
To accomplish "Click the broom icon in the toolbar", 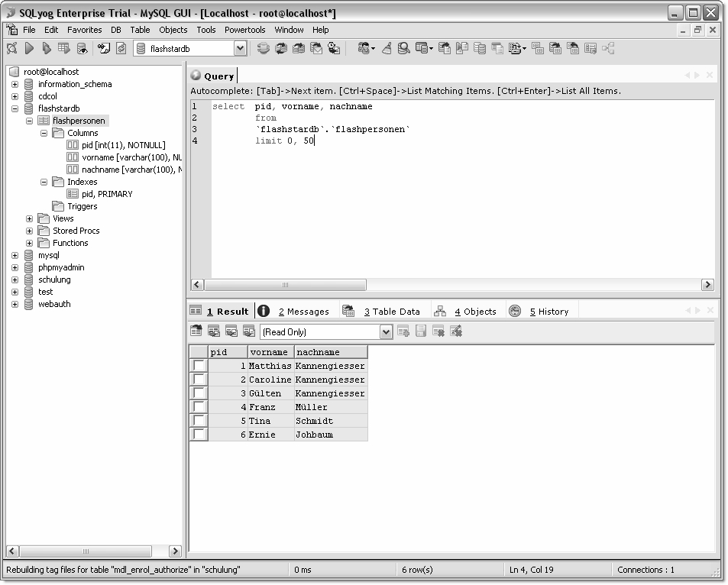I will pyautogui.click(x=387, y=48).
